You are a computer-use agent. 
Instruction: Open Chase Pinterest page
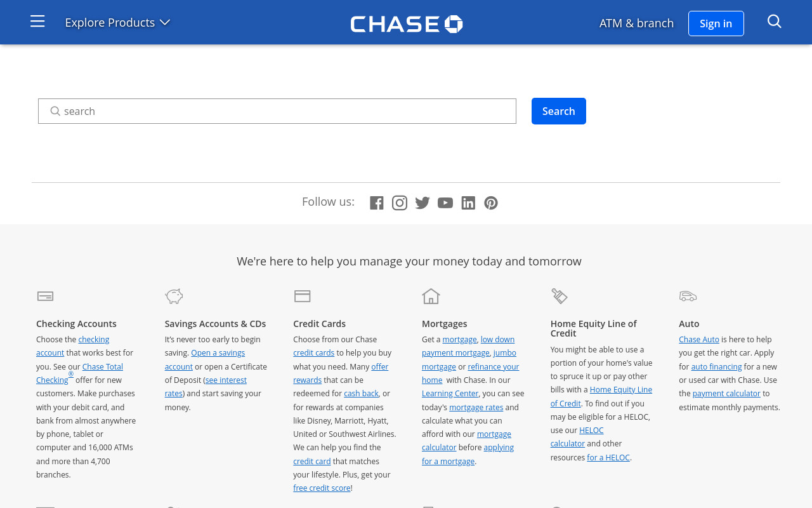coord(491,203)
